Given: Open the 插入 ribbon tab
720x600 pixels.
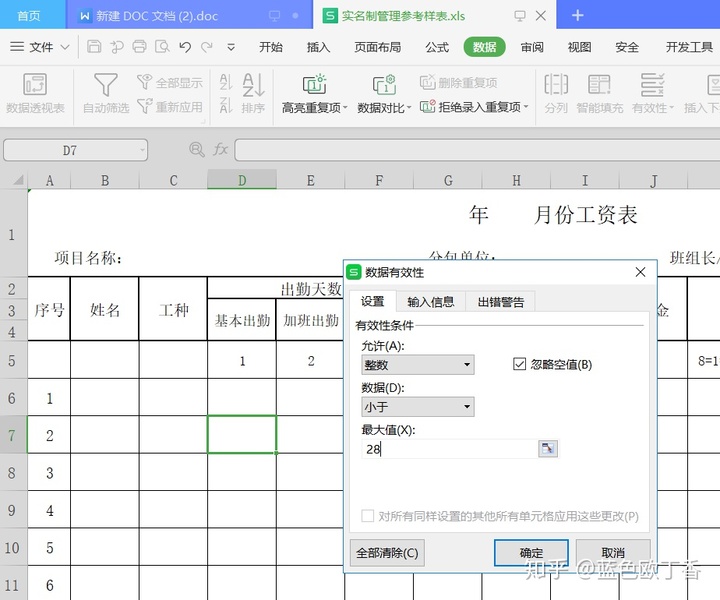Looking at the screenshot, I should point(318,47).
